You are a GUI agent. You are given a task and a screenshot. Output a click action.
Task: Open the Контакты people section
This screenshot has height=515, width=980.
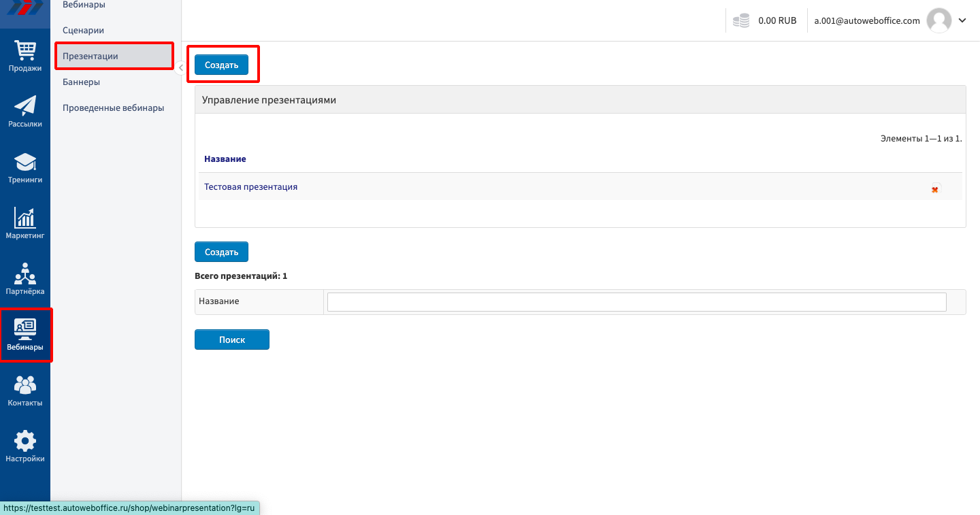click(25, 391)
